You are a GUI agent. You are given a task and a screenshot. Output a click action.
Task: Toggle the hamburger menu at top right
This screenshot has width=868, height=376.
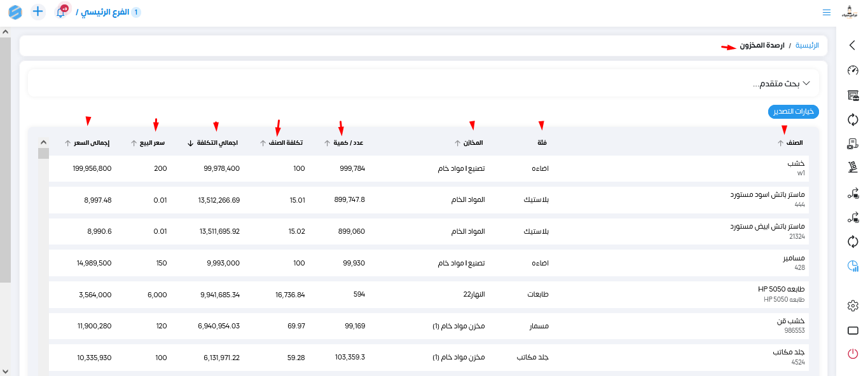[x=826, y=12]
